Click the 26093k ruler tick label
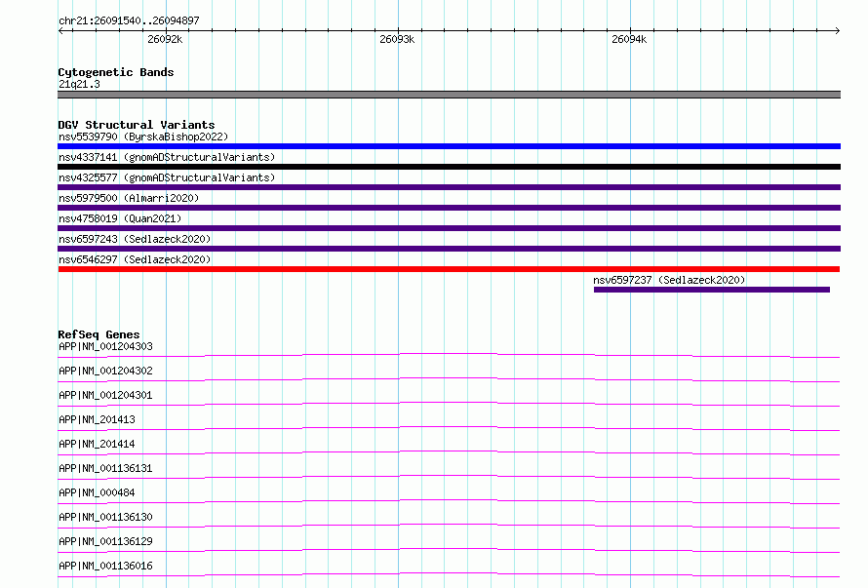 396,39
